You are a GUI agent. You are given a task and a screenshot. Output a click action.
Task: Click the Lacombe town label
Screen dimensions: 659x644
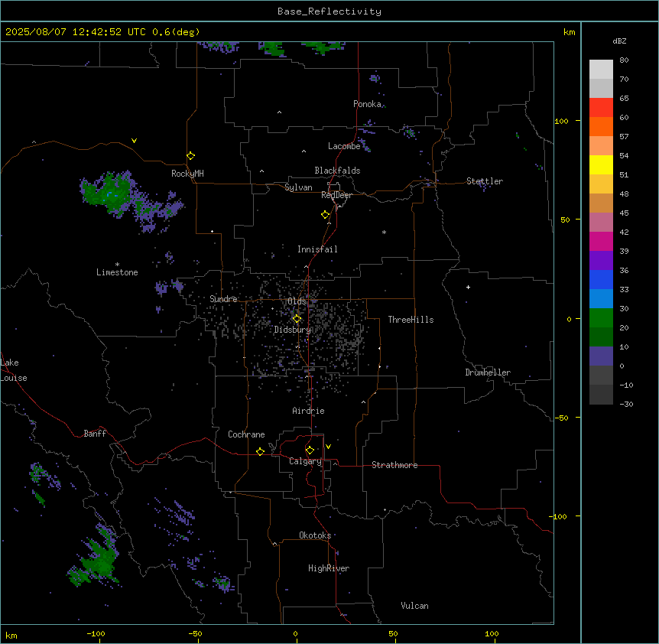click(x=344, y=146)
